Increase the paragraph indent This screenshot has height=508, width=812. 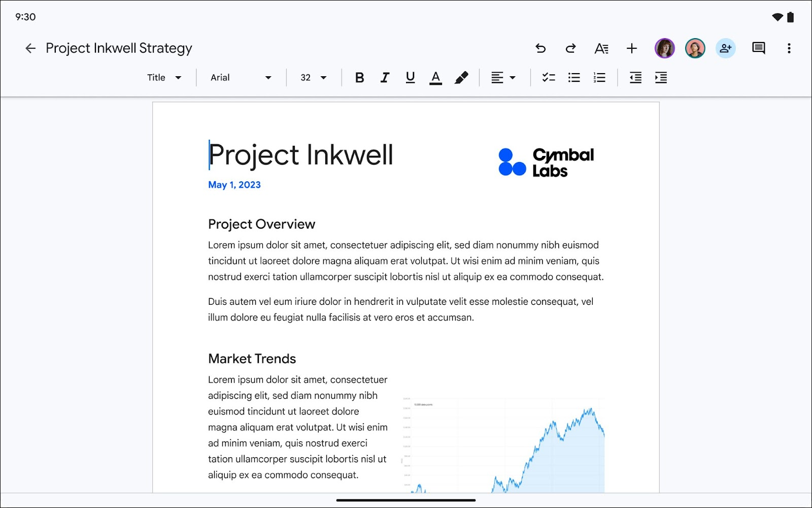coord(661,77)
